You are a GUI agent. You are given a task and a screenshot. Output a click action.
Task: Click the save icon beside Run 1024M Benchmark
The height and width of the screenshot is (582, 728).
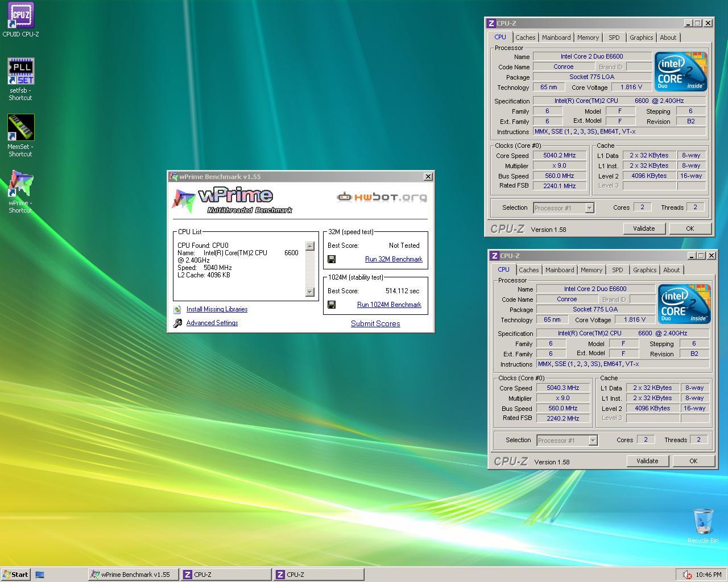[x=332, y=305]
